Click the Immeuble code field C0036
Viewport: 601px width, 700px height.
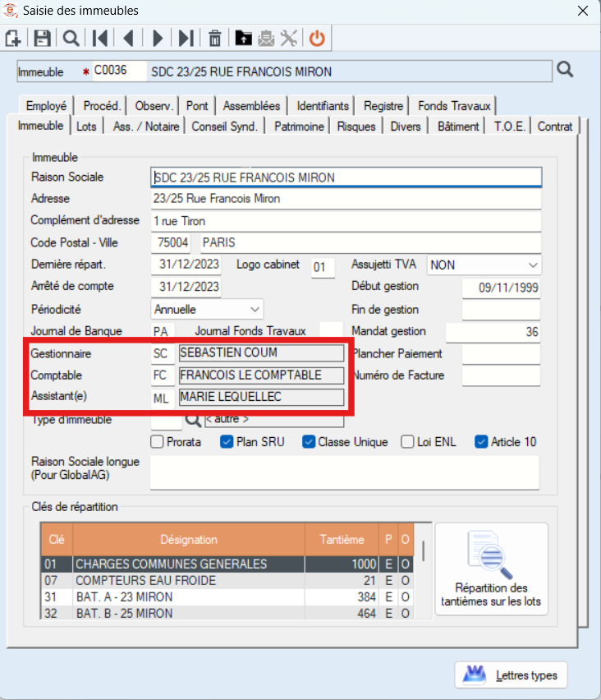(119, 71)
